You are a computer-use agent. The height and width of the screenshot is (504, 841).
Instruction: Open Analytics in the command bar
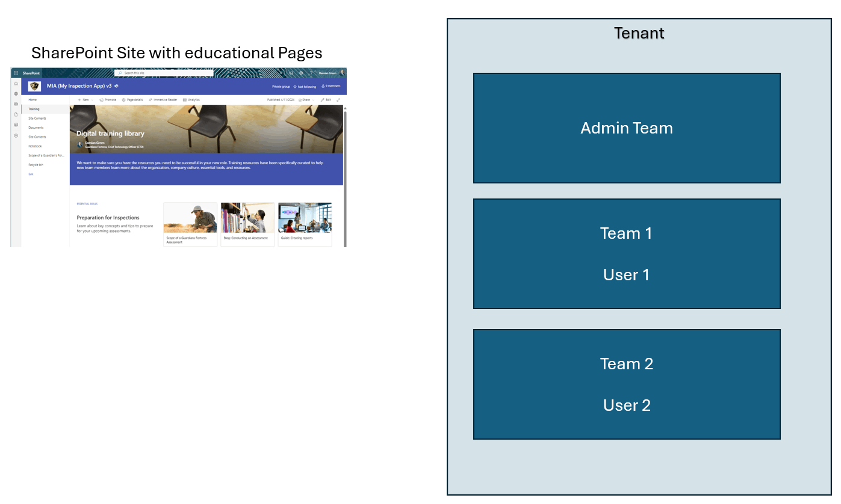click(x=191, y=100)
